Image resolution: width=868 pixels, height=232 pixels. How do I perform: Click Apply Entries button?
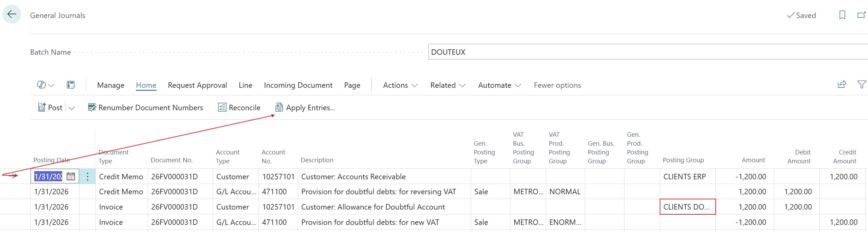[305, 108]
